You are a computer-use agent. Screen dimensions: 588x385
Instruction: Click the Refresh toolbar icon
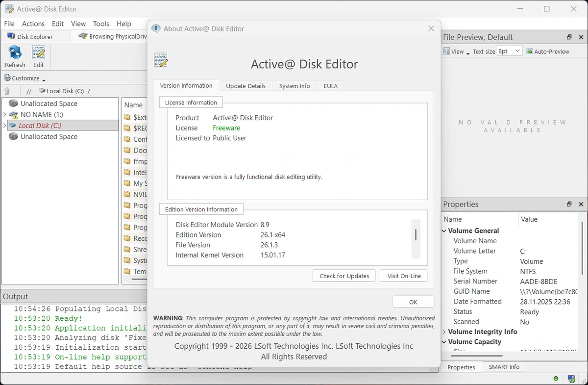coord(15,52)
